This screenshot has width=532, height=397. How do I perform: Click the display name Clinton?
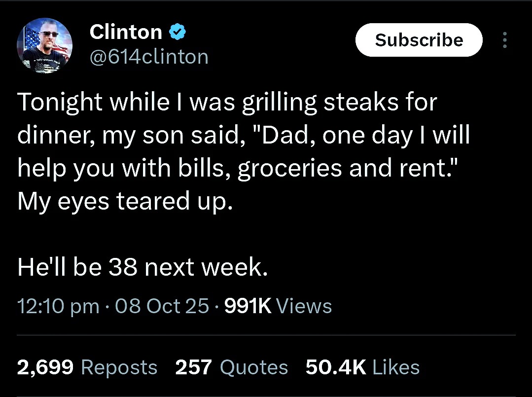click(x=125, y=33)
